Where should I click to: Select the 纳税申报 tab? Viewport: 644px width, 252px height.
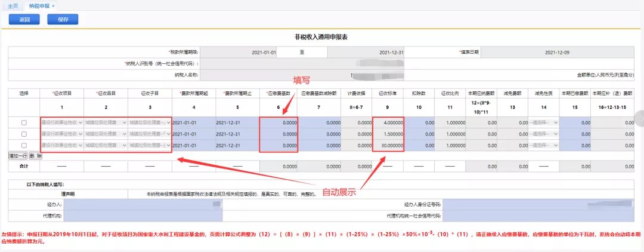(39, 5)
